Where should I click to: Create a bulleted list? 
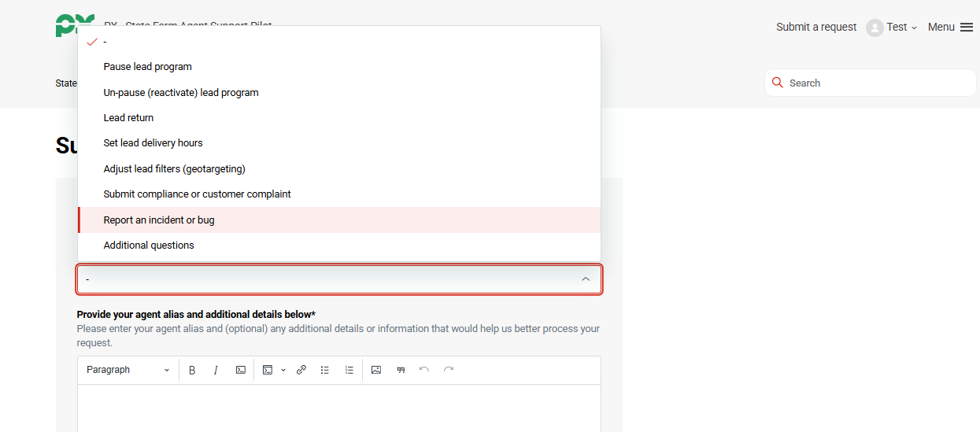coord(325,370)
